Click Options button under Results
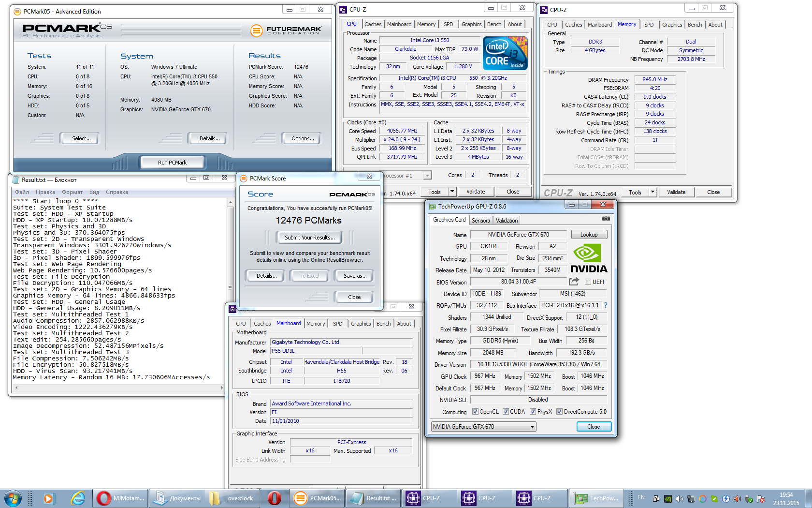Image resolution: width=812 pixels, height=508 pixels. 302,138
